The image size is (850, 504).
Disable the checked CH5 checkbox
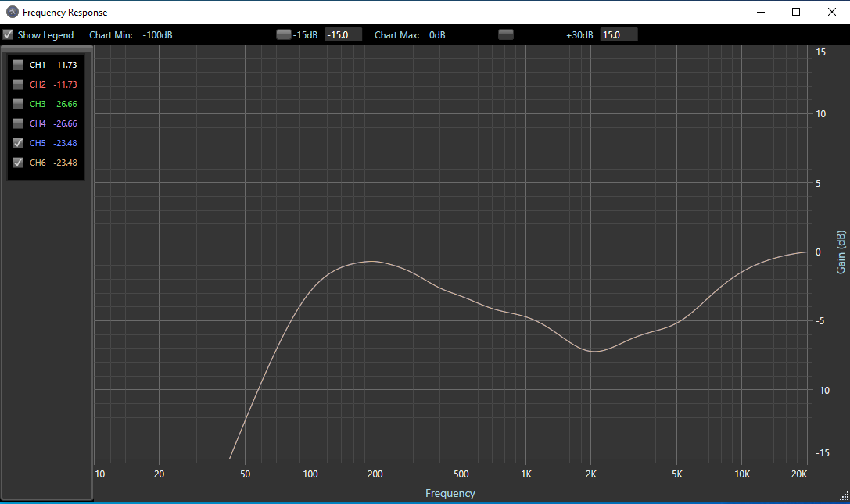[x=18, y=143]
